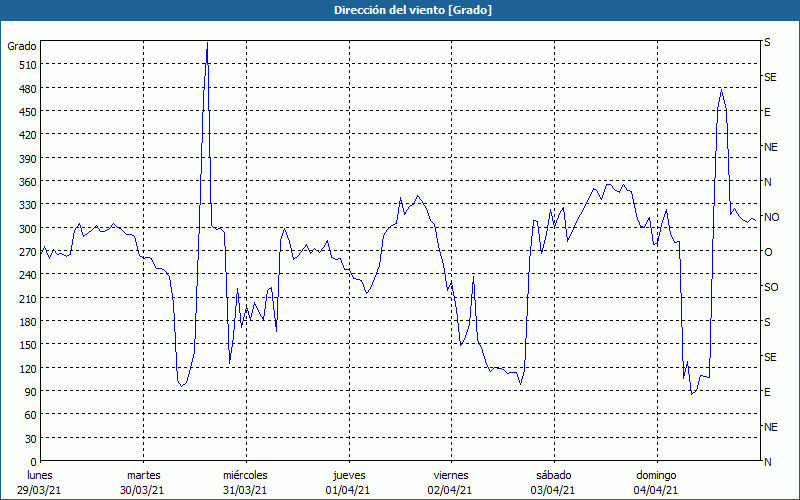The width and height of the screenshot is (800, 500).
Task: Select the date 31/03/21
Action: (245, 490)
